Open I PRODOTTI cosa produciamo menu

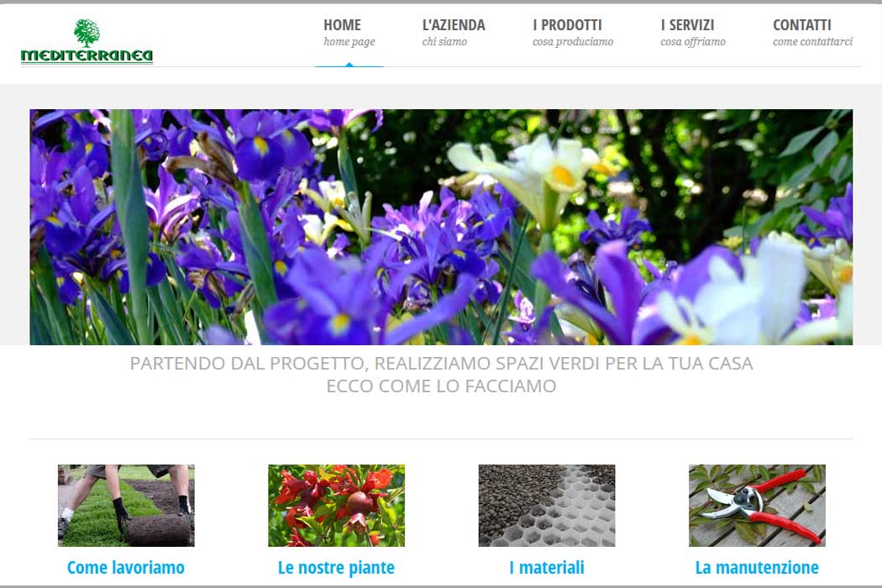(x=573, y=34)
